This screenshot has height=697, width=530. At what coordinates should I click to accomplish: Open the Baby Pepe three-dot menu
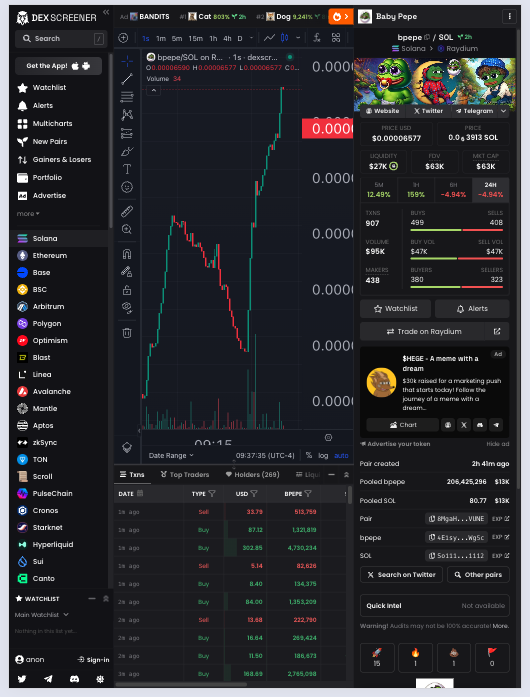510,16
